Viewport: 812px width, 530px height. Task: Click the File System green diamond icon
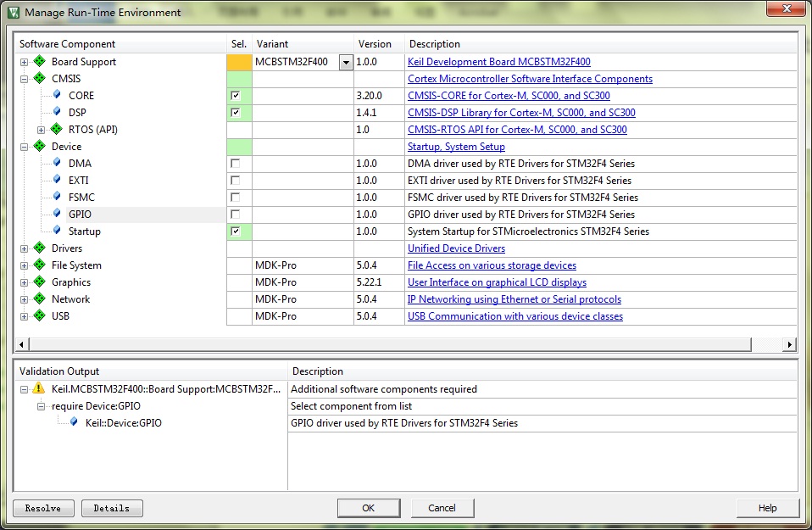coord(39,265)
